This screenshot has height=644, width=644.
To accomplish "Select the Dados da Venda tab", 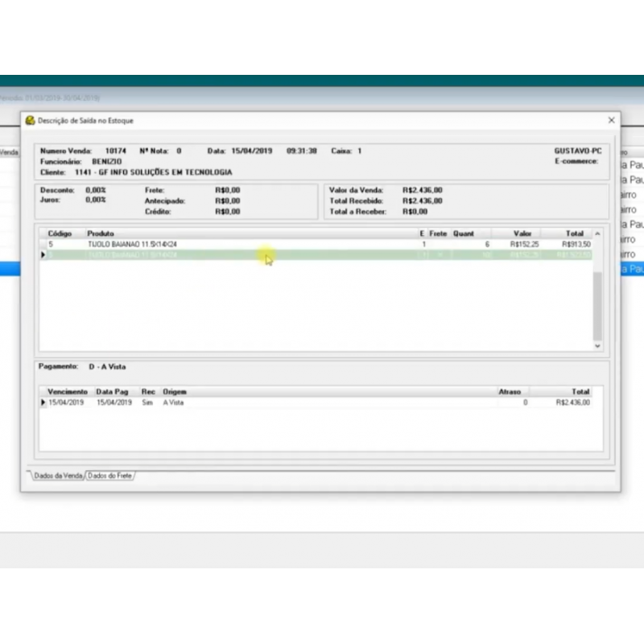I will pyautogui.click(x=57, y=476).
